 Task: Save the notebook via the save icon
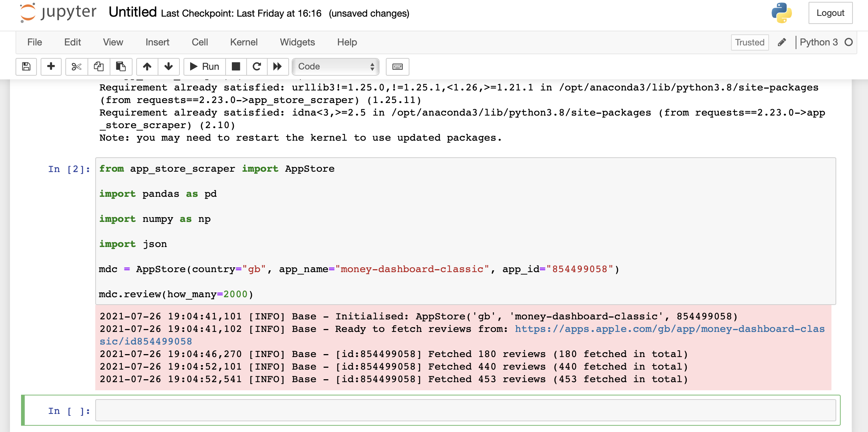pyautogui.click(x=26, y=67)
